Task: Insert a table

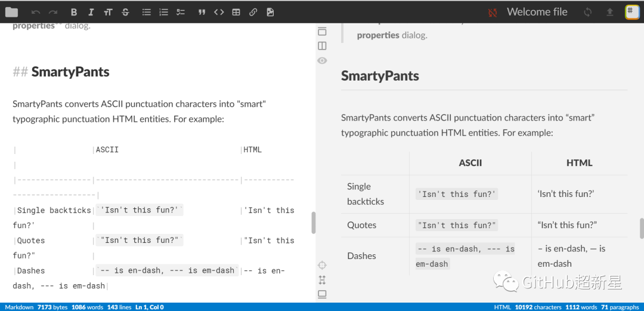Action: tap(236, 13)
